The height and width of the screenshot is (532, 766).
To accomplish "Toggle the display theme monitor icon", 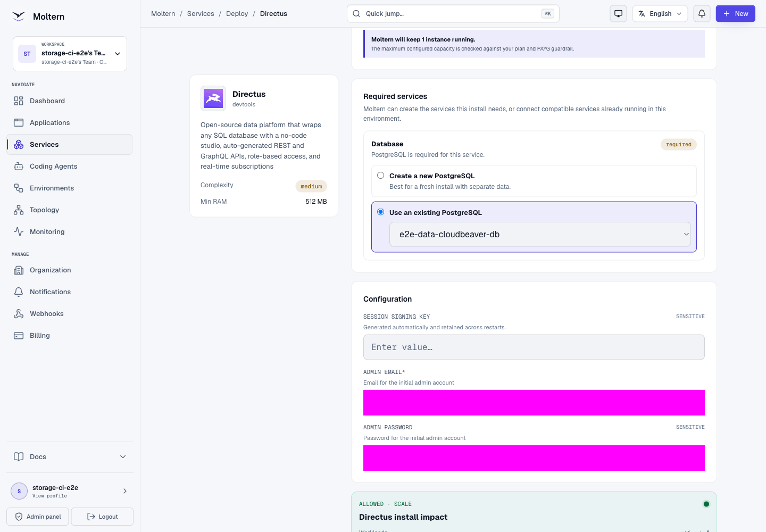I will pos(618,14).
